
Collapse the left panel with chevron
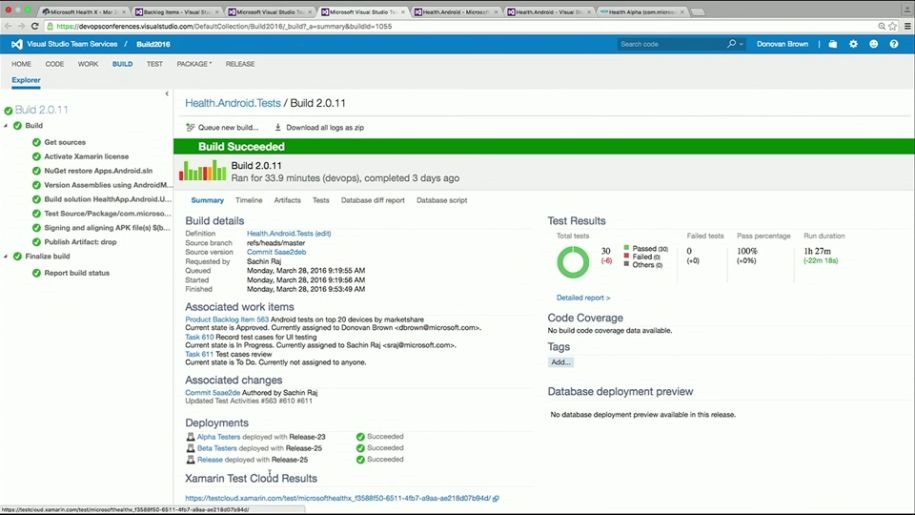[167, 93]
